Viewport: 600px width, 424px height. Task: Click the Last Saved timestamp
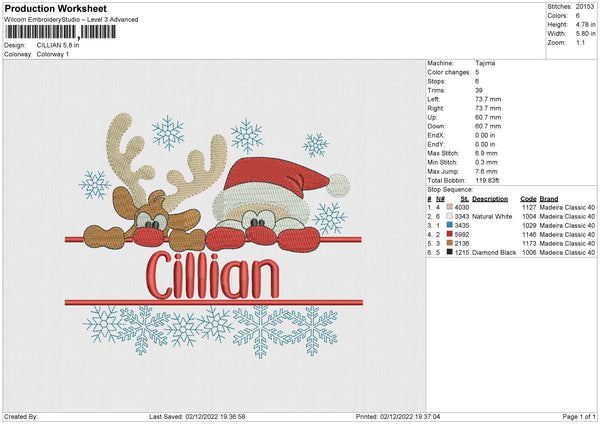[197, 417]
